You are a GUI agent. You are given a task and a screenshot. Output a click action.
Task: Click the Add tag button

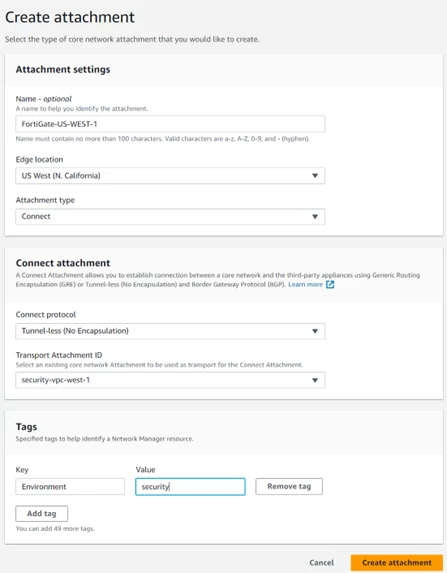(42, 513)
